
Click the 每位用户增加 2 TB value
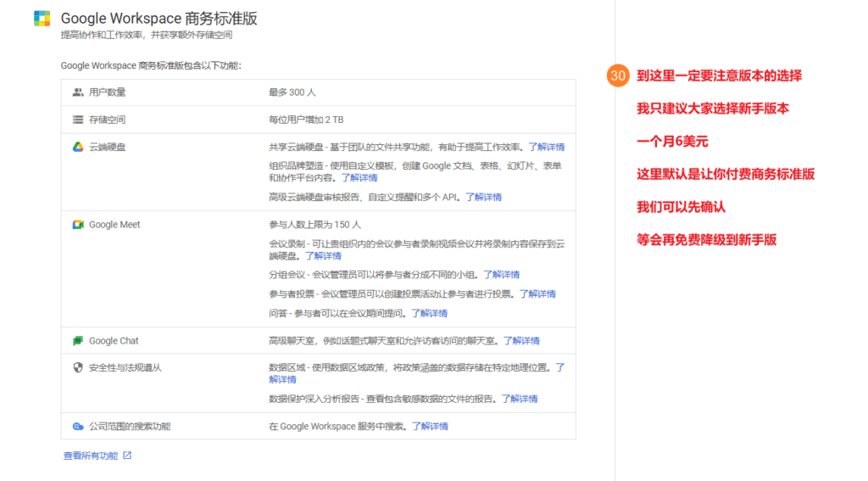click(x=306, y=120)
